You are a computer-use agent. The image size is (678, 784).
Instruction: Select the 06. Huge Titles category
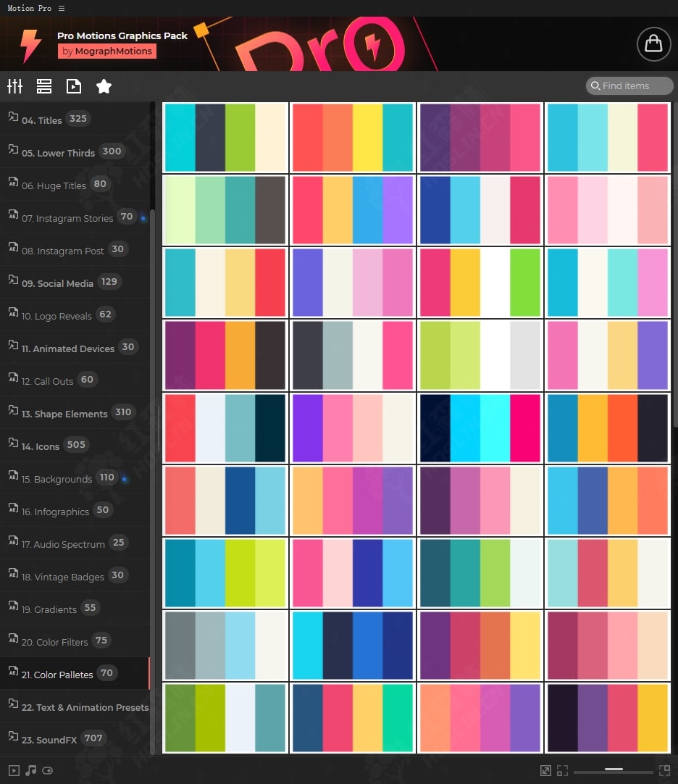click(x=75, y=184)
